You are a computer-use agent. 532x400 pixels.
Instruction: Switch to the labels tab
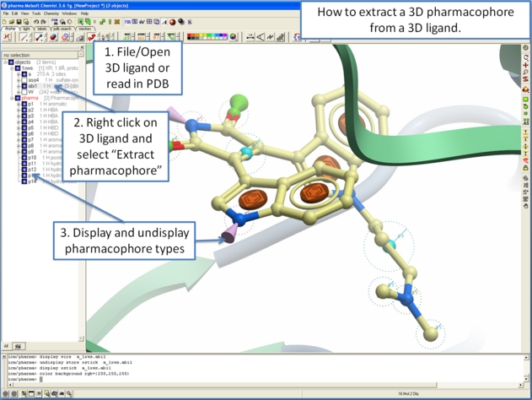click(x=41, y=29)
